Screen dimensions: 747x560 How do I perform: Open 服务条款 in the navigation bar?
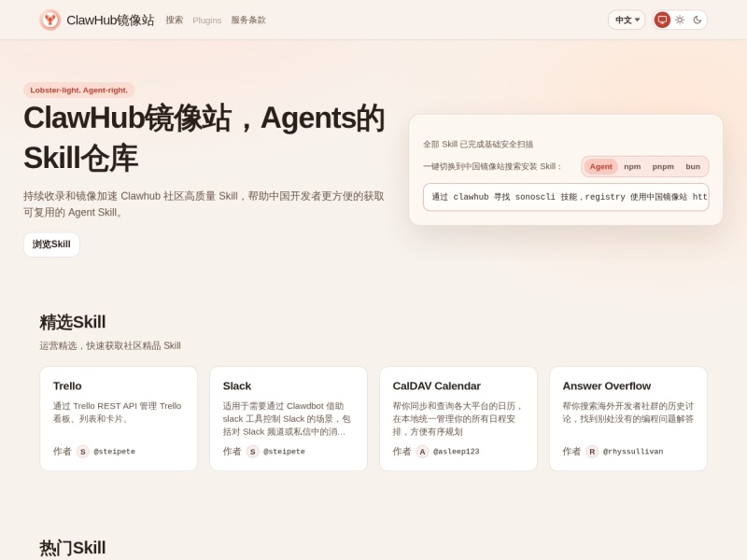[248, 20]
